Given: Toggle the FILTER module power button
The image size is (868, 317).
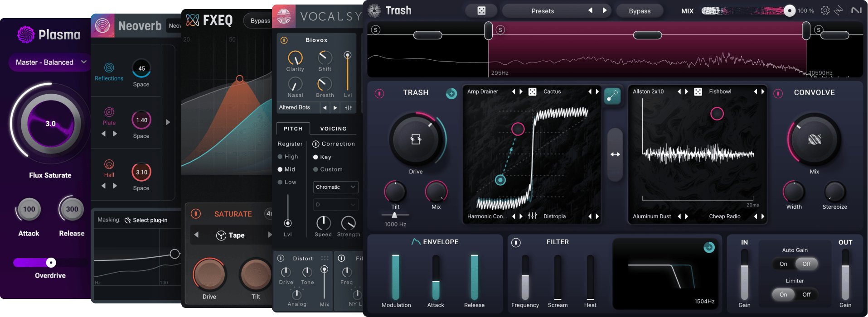Looking at the screenshot, I should coord(516,243).
